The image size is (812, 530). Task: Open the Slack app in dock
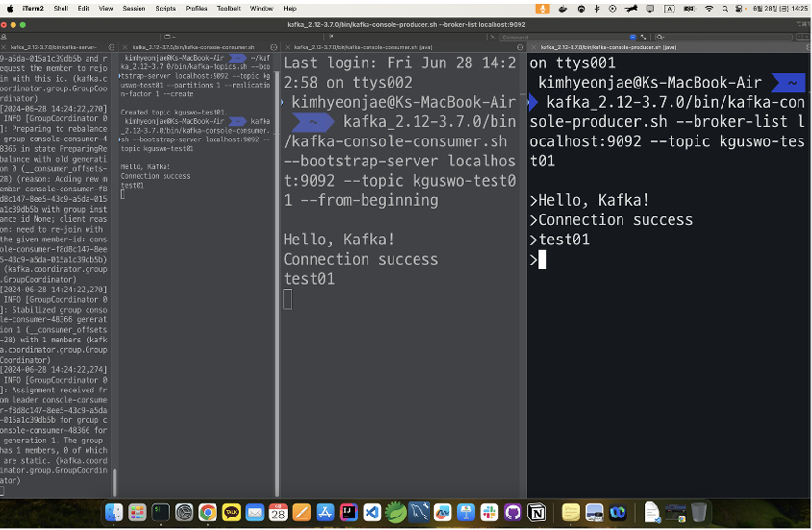coord(489,514)
